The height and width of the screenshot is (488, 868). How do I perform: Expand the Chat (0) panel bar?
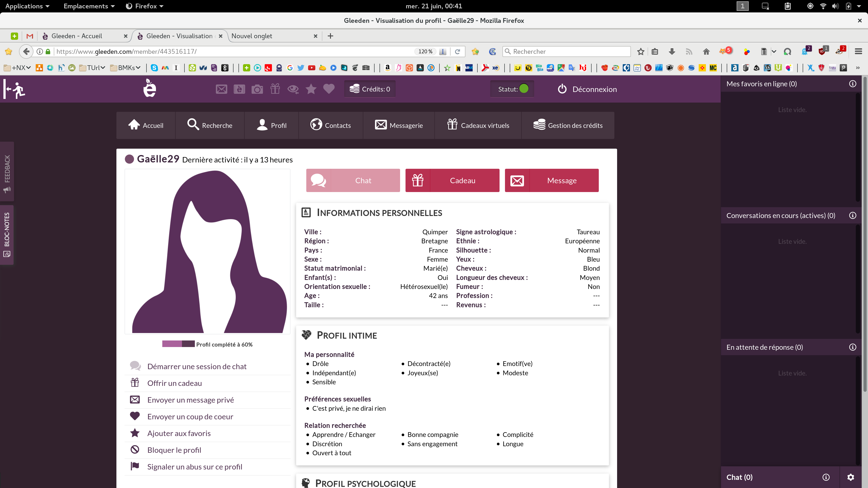tap(740, 477)
